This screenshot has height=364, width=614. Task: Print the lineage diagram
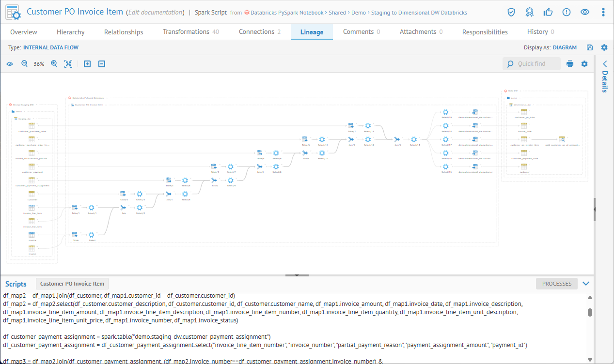[x=570, y=64]
